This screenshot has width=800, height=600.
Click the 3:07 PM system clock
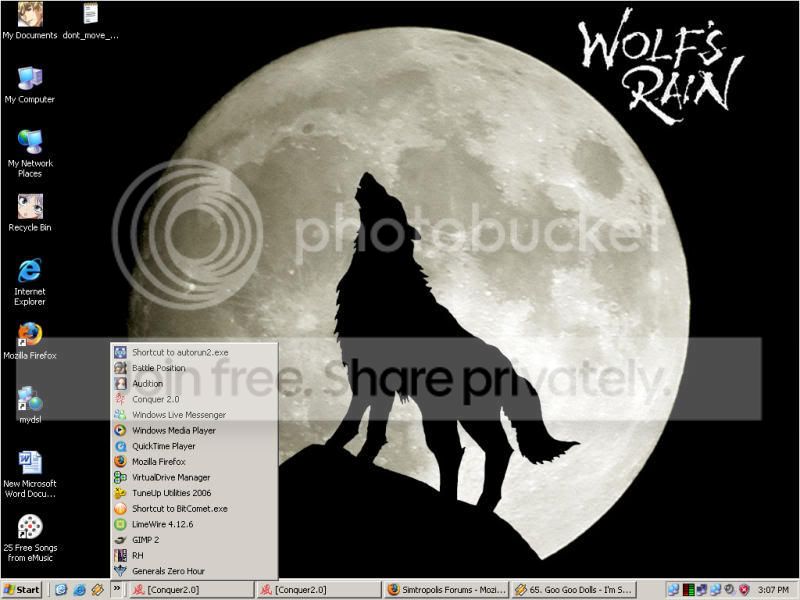click(x=773, y=590)
